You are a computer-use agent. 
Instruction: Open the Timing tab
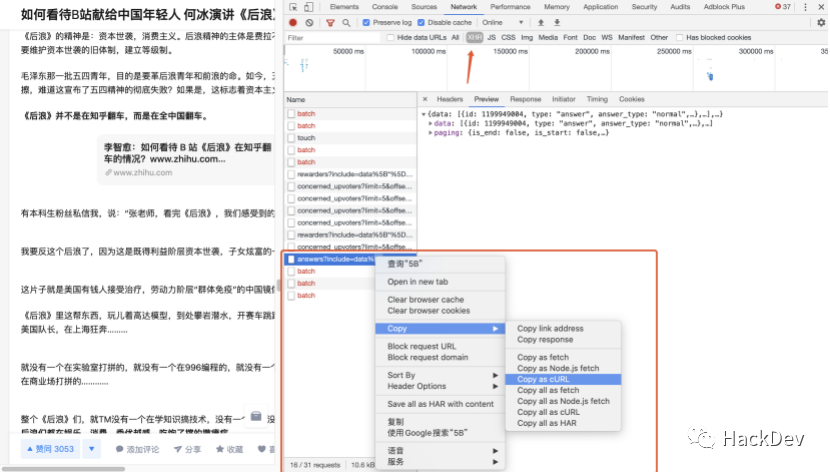(x=597, y=99)
